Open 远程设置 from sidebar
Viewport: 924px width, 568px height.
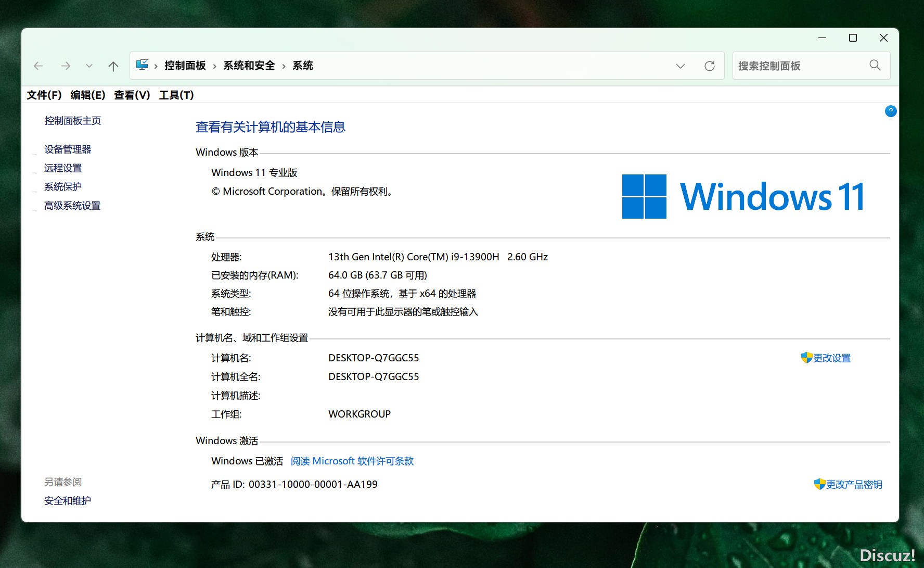coord(63,168)
